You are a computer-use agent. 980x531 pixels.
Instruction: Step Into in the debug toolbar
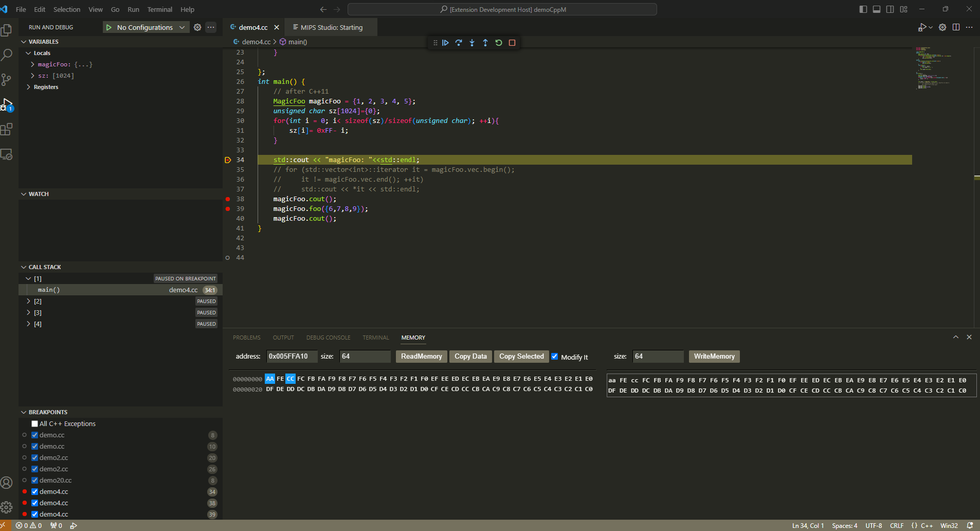(x=472, y=43)
